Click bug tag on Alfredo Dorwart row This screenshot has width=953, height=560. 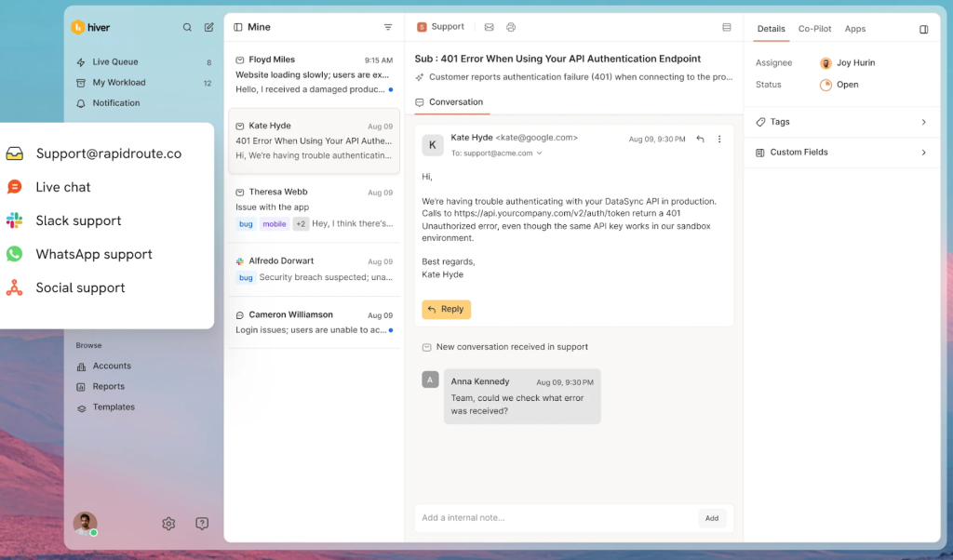(246, 277)
